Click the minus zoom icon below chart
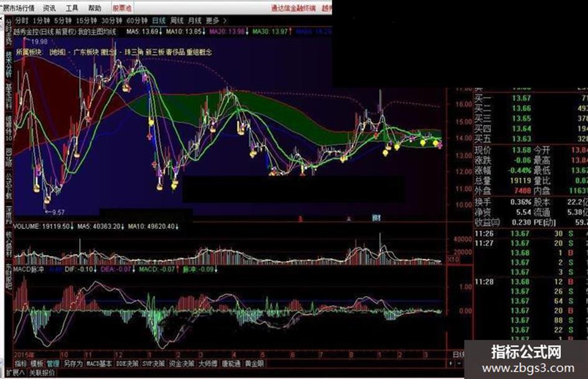 (x=459, y=363)
